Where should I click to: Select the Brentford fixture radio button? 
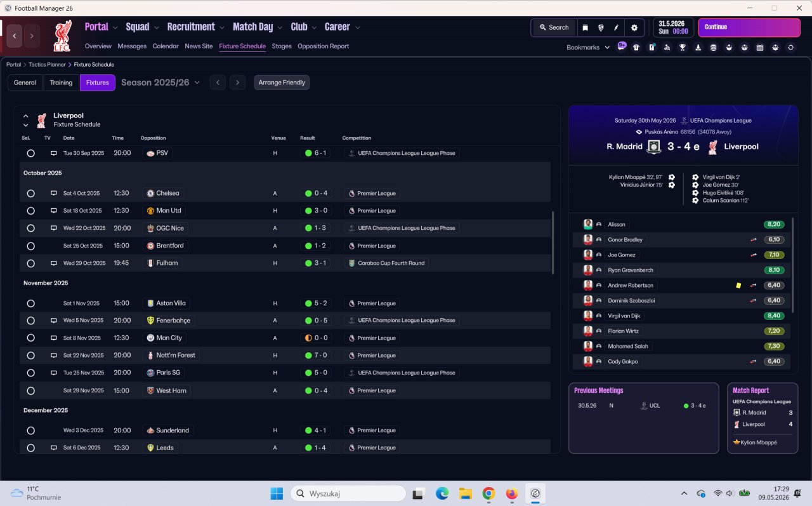point(30,246)
